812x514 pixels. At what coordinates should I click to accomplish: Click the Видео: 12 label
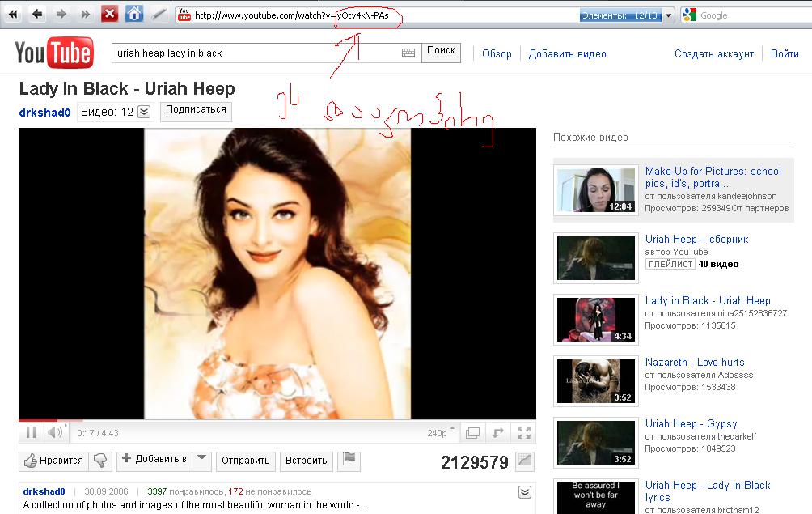pos(107,112)
